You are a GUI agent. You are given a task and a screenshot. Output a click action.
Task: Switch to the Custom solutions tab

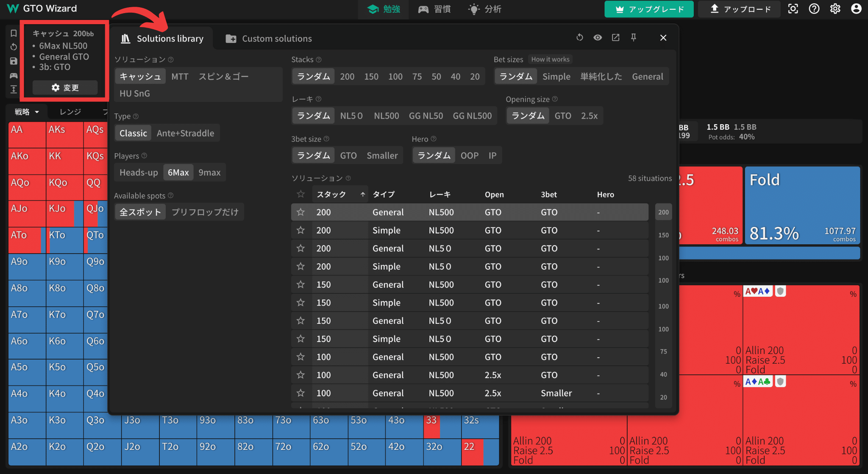click(x=269, y=39)
